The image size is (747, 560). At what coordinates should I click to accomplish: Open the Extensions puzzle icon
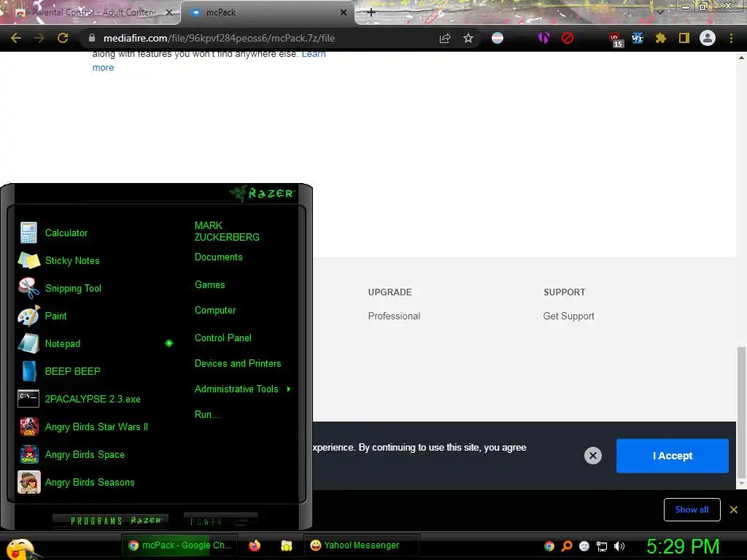pyautogui.click(x=661, y=38)
